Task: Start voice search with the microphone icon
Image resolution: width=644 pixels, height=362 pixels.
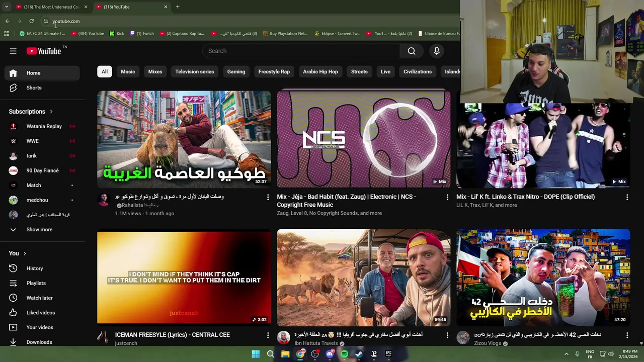Action: click(437, 51)
